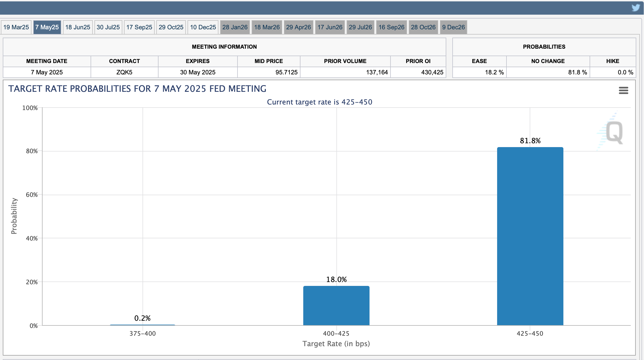Open the 29 Apr26 meeting tab

(x=298, y=27)
